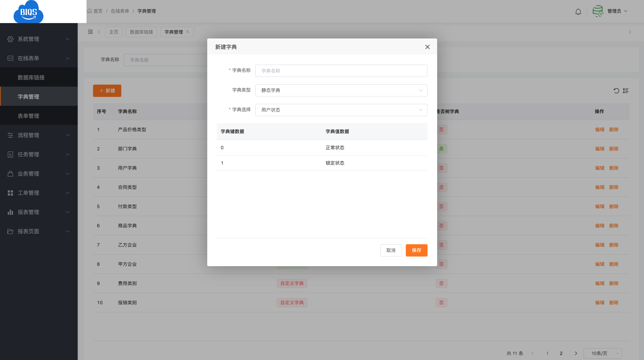Click the notification bell icon
644x360 pixels.
[x=578, y=12]
